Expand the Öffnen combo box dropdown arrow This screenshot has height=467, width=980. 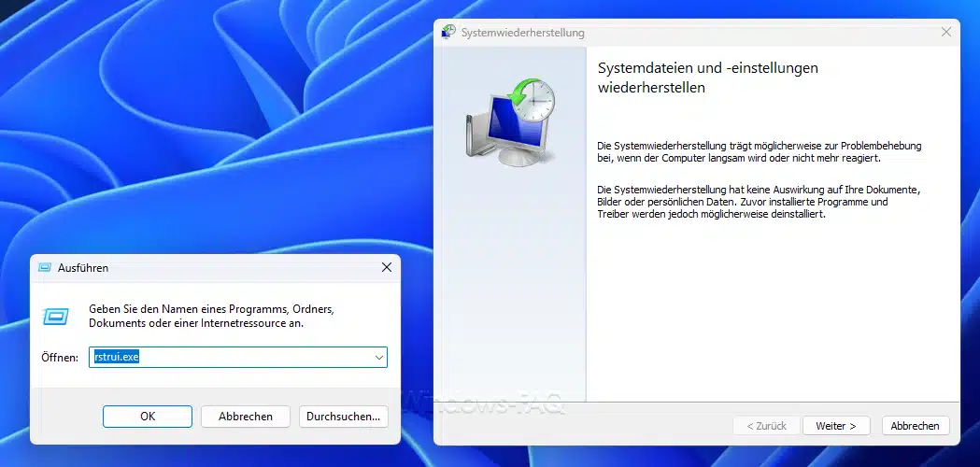click(x=378, y=357)
